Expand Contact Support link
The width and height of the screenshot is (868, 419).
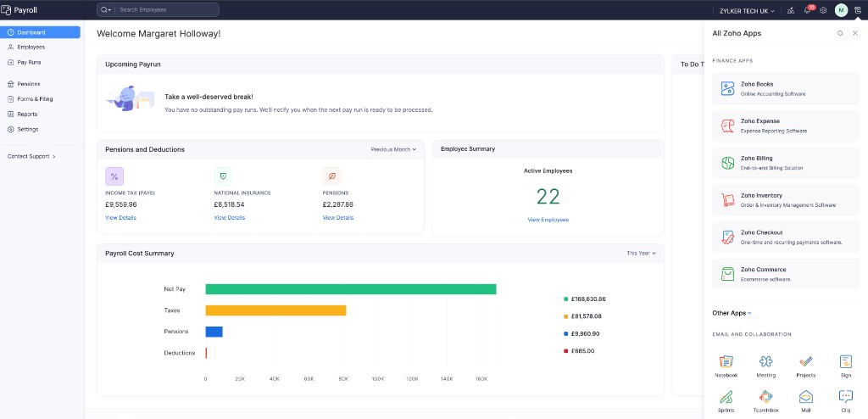coord(31,156)
